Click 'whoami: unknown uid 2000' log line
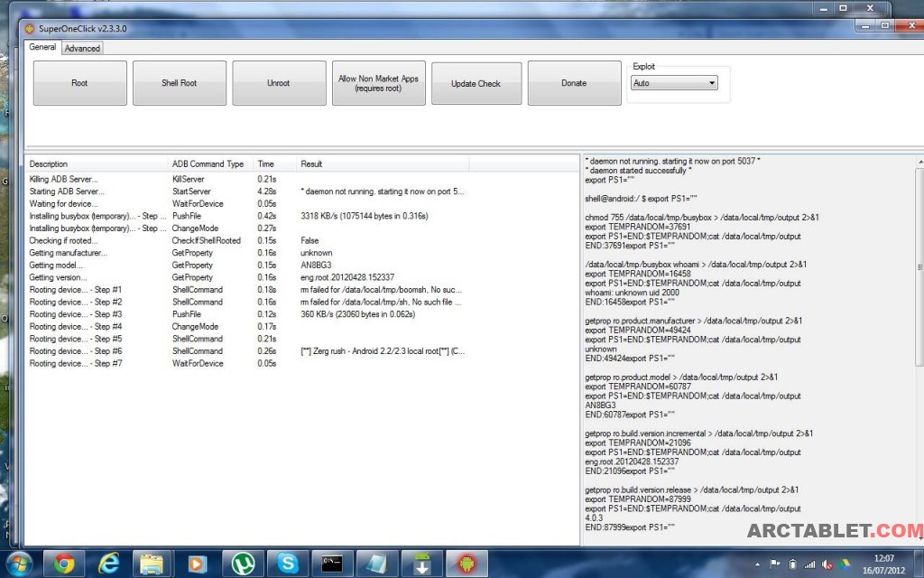The image size is (924, 578). [x=632, y=293]
